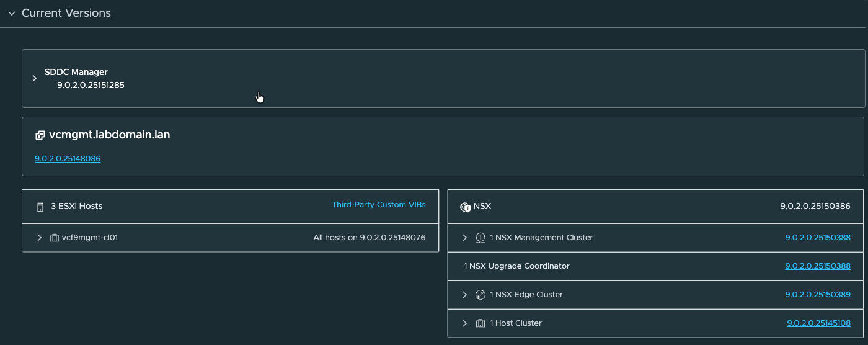Screen dimensions: 868x345
Task: Expand the 1 Host Cluster row
Action: pos(464,323)
